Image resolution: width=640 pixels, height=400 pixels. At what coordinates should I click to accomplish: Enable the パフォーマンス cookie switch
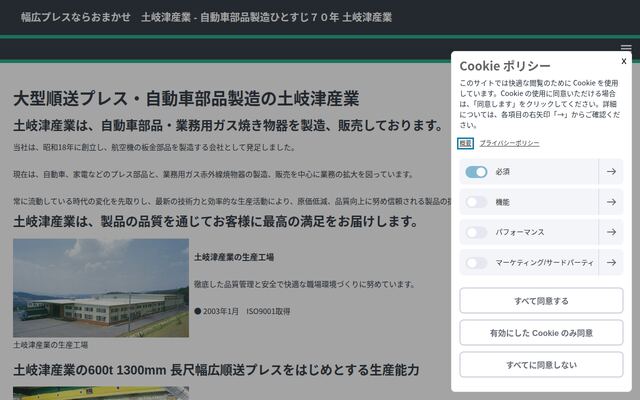[476, 232]
